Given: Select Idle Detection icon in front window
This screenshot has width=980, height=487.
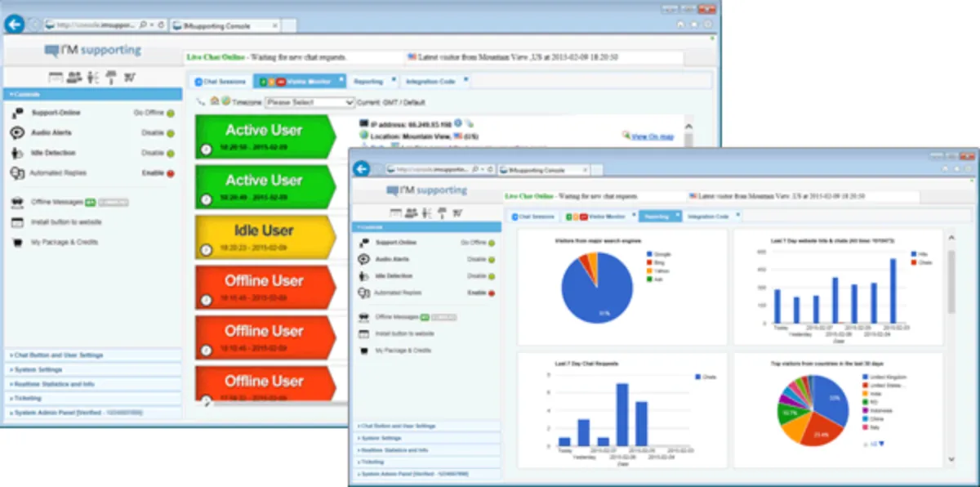Looking at the screenshot, I should pos(364,276).
